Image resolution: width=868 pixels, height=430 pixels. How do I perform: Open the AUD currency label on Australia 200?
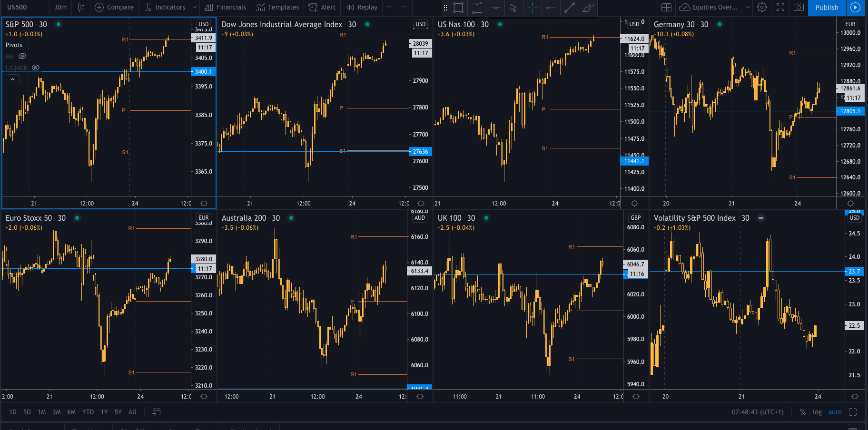pyautogui.click(x=420, y=218)
